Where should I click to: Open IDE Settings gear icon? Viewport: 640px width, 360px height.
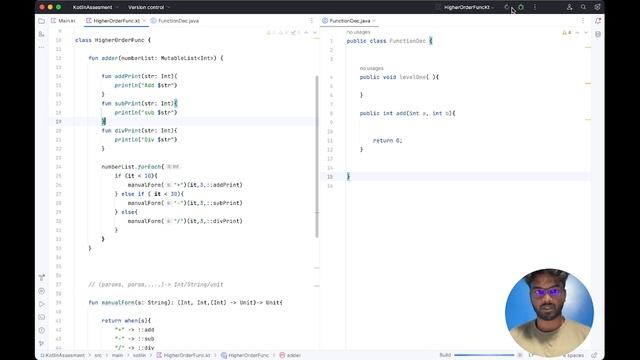click(x=598, y=7)
